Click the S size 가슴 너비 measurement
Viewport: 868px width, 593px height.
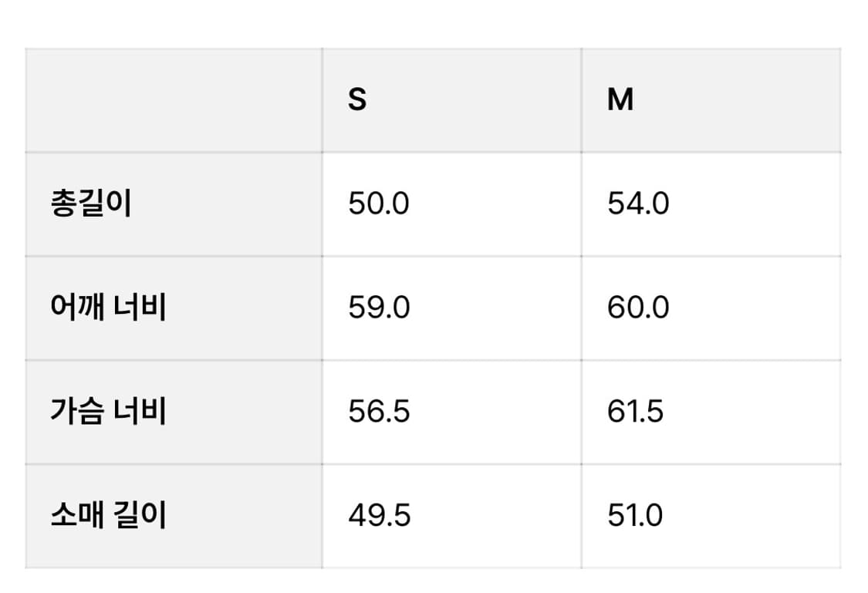coord(379,412)
